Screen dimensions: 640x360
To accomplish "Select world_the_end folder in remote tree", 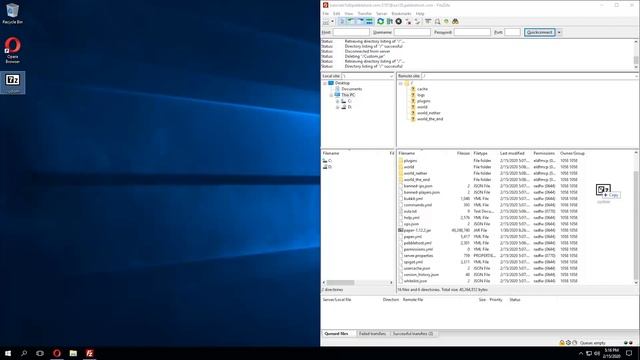I will click(x=430, y=119).
